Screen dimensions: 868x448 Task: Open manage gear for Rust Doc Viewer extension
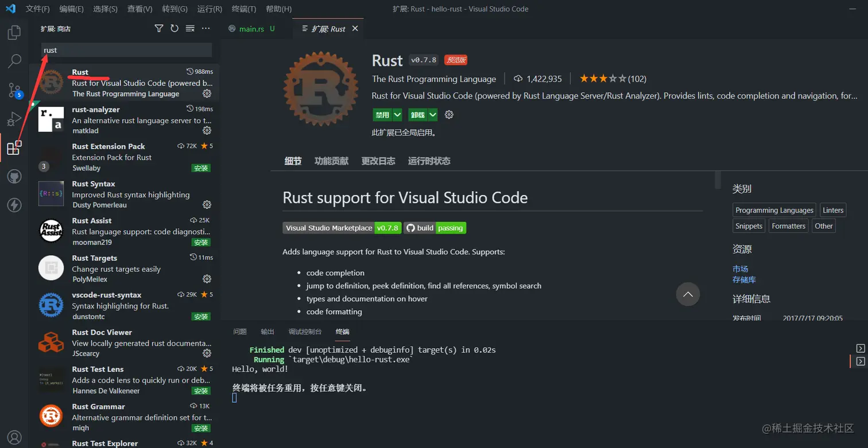[x=207, y=353]
